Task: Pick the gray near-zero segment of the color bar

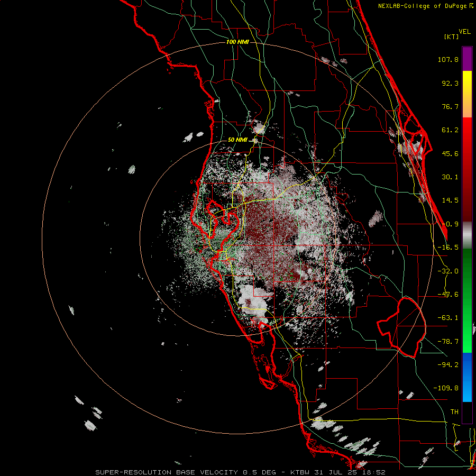Action: click(467, 235)
